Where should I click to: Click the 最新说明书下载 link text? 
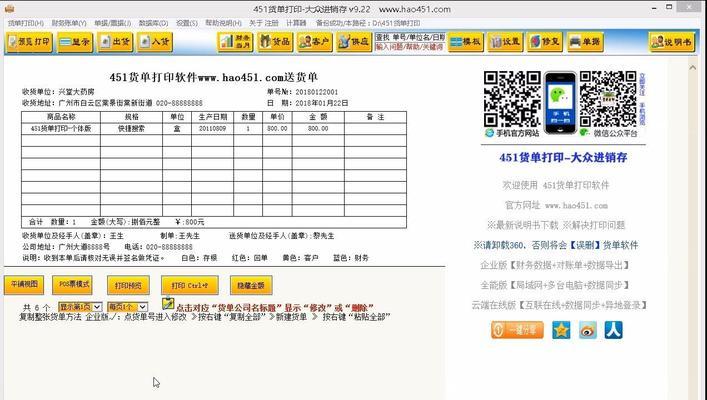point(522,225)
